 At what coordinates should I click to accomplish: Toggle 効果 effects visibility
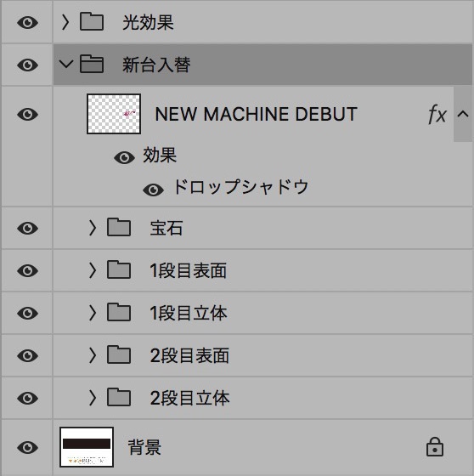(x=124, y=157)
